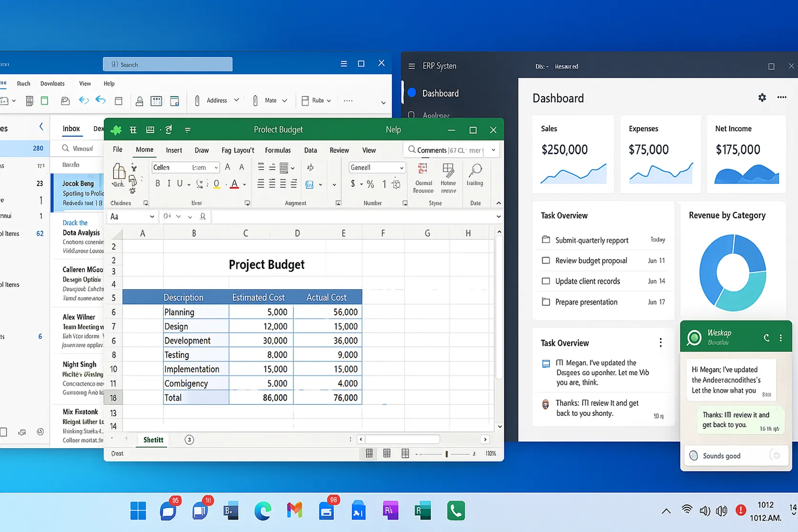Click the print icon in mail toolbar
This screenshot has height=532, width=798.
coord(140,100)
